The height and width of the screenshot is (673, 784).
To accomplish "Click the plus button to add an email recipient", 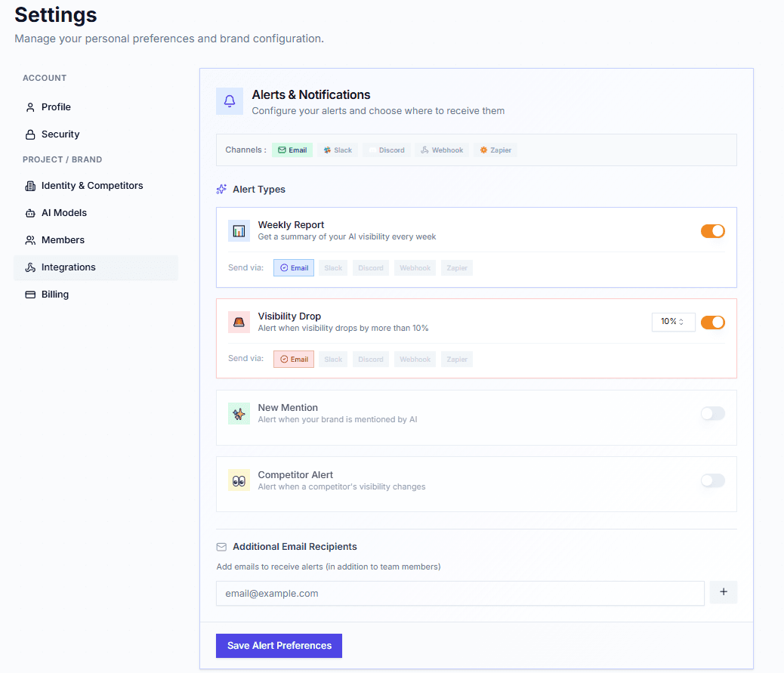I will click(x=723, y=592).
